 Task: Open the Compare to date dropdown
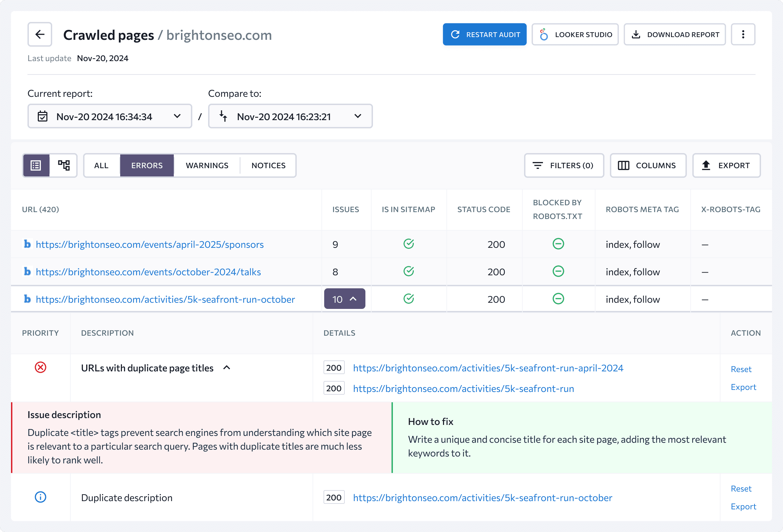(x=291, y=116)
